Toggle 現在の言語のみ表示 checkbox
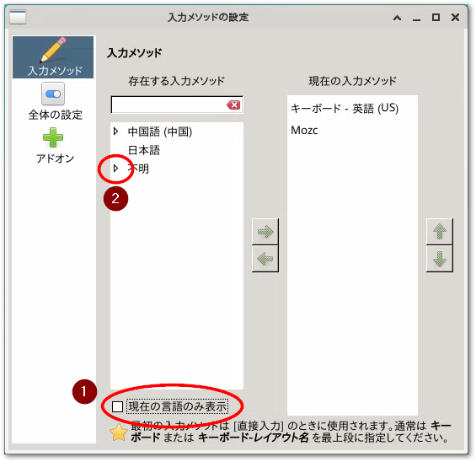This screenshot has height=462, width=476. [117, 406]
